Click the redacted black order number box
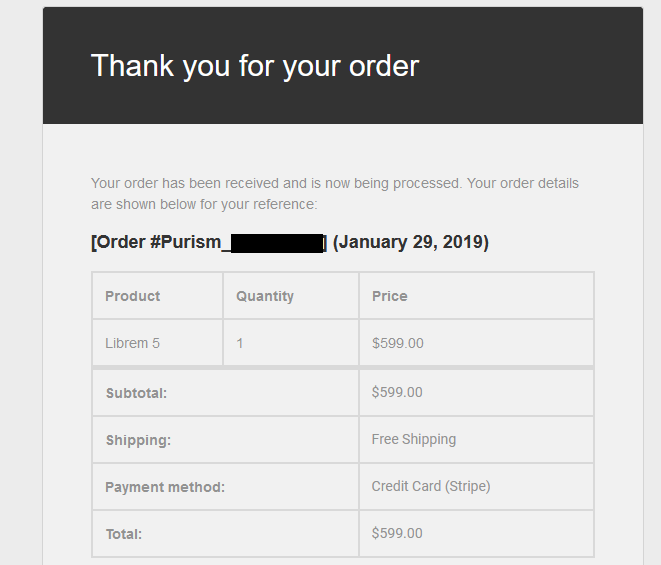661x565 pixels. [x=277, y=244]
